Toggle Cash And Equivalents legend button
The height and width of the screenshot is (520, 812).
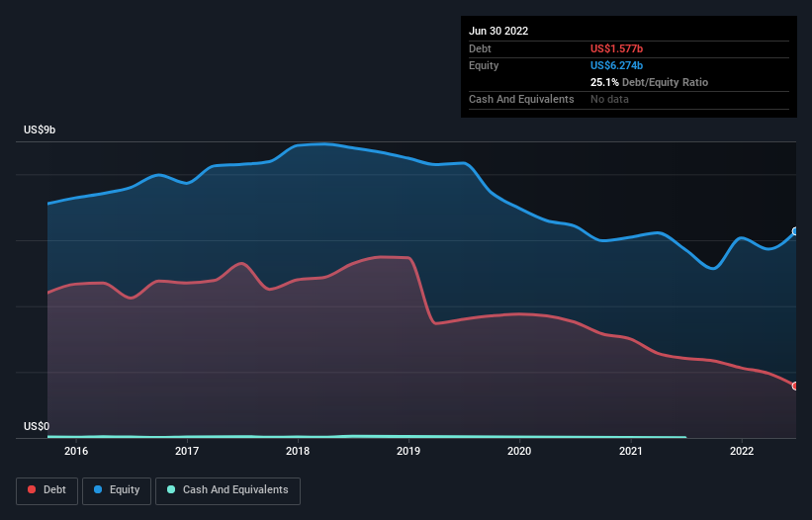(x=227, y=490)
